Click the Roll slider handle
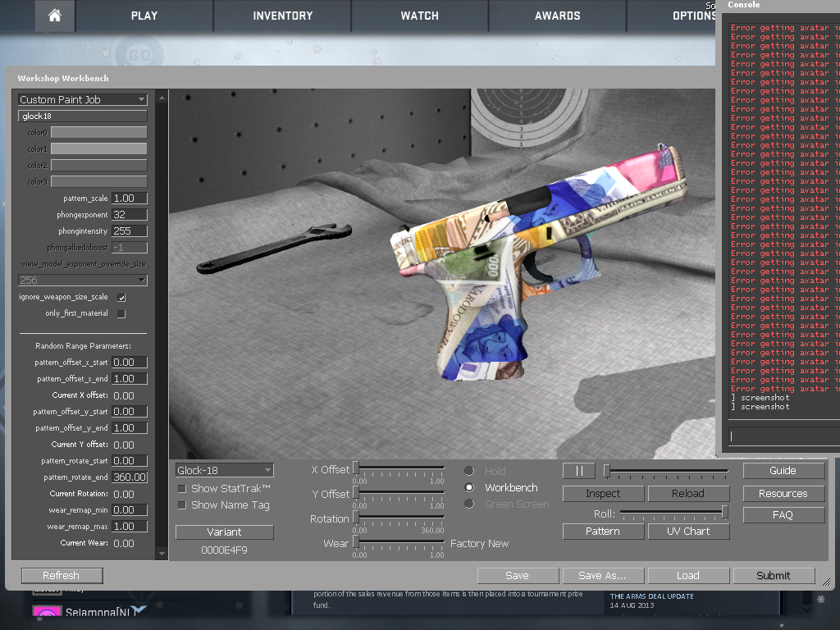The image size is (840, 630). coord(725,512)
